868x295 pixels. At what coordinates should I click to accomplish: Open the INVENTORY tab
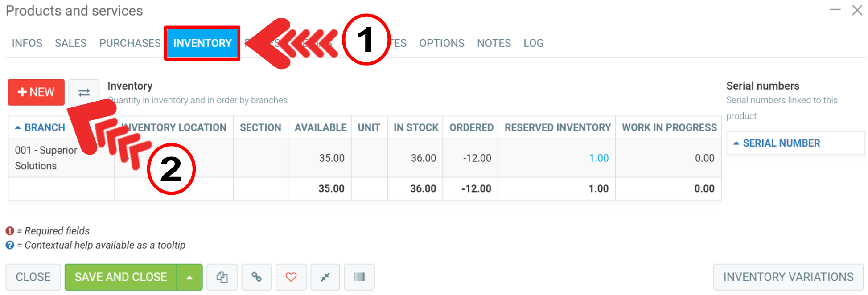pos(202,43)
